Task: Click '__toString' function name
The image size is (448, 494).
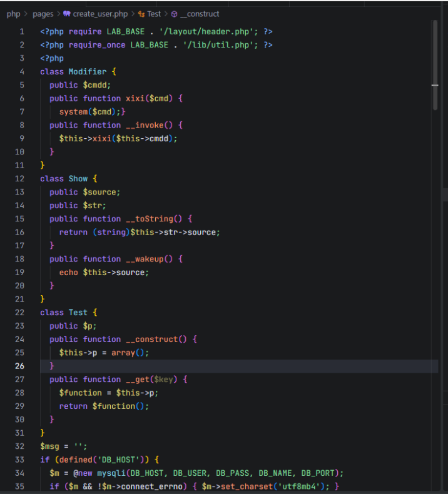Action: tap(150, 219)
